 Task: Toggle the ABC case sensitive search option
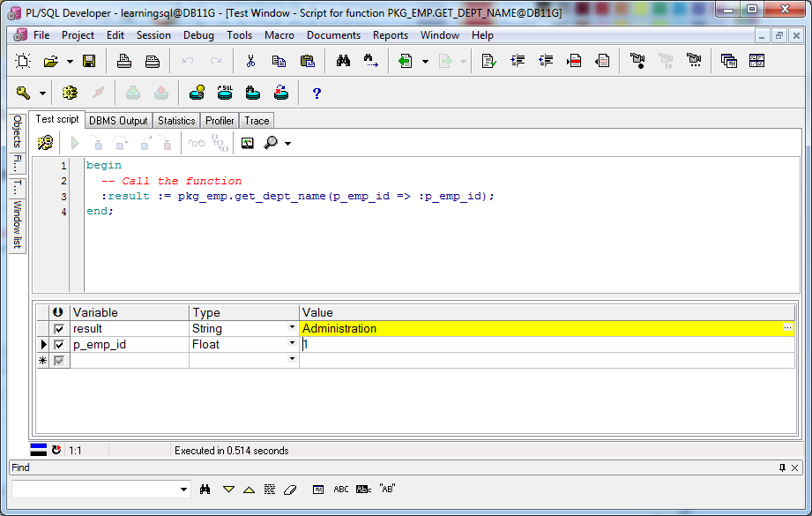(x=340, y=489)
